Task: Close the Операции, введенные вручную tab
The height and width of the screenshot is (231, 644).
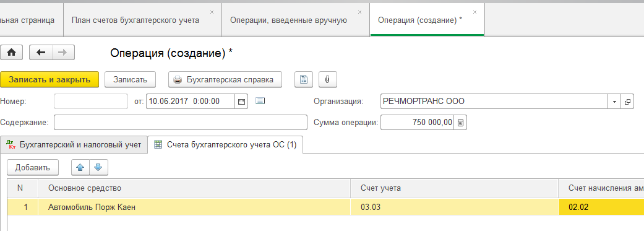Action: click(x=360, y=12)
